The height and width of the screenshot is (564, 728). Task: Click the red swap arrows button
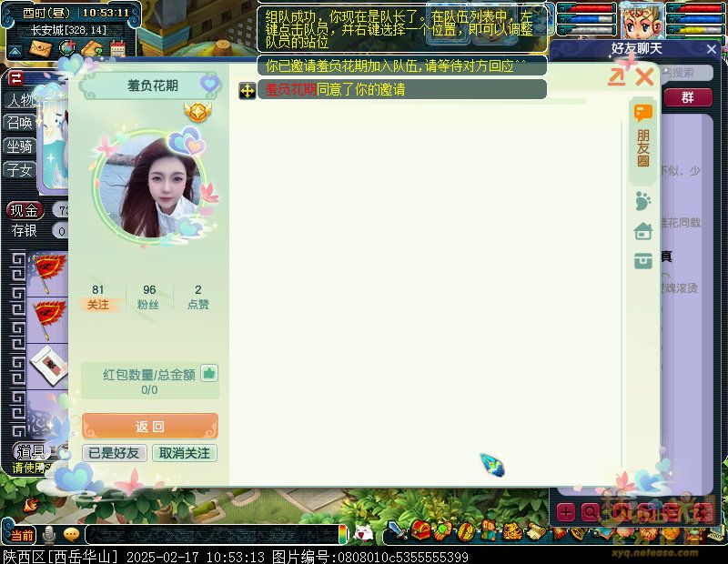point(16,78)
